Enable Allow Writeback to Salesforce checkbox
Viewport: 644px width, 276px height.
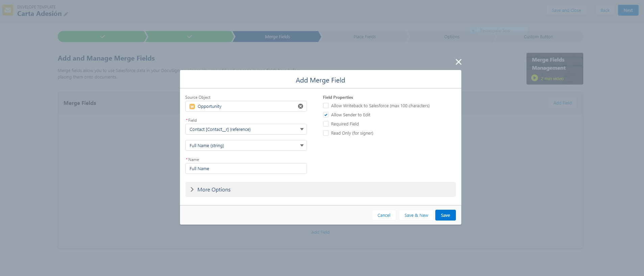pyautogui.click(x=326, y=106)
